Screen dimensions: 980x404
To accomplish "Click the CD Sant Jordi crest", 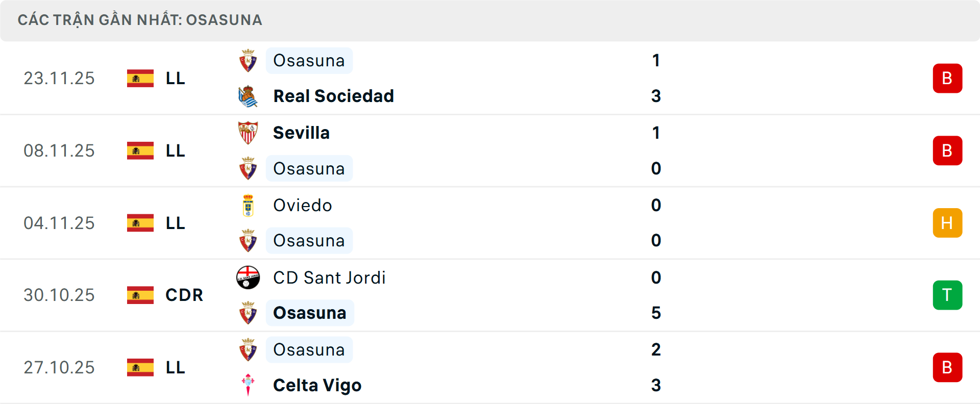I will click(248, 277).
